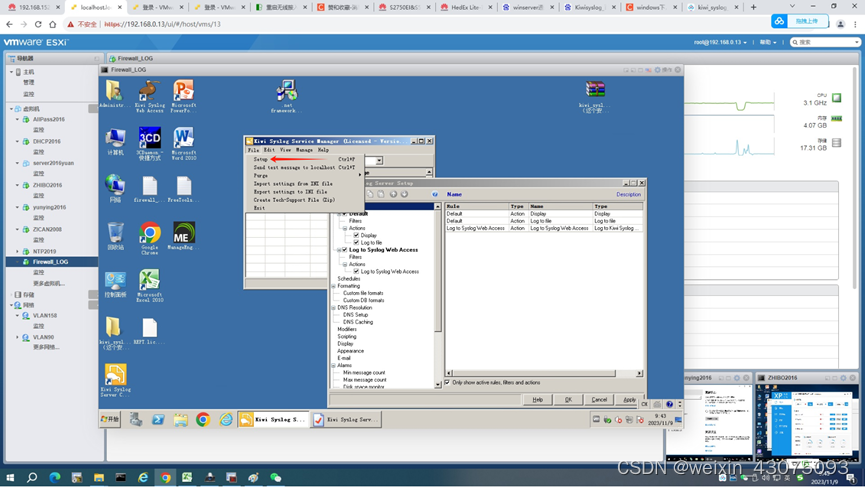The image size is (865, 487).
Task: Open File Explorer in VM taskbar
Action: tap(180, 420)
